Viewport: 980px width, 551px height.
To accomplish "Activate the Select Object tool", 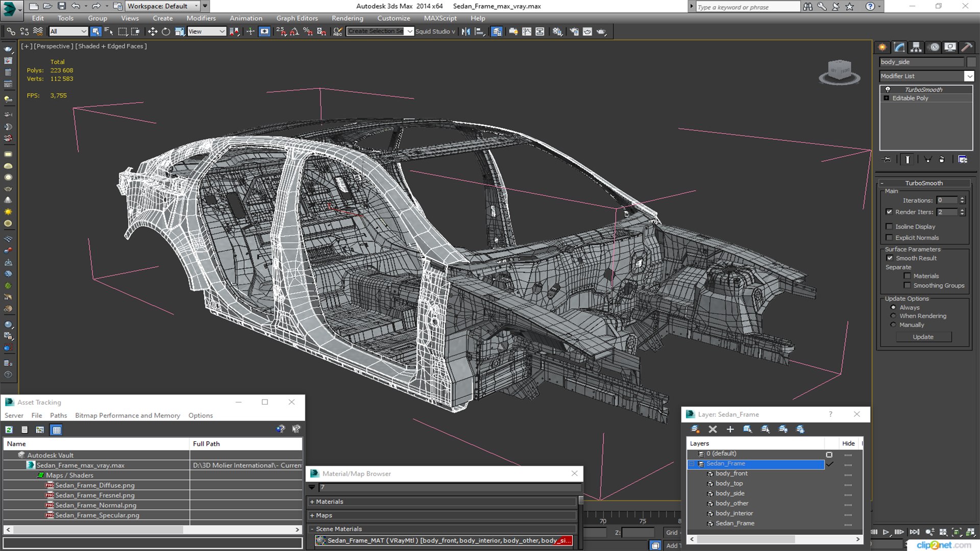I will [x=95, y=32].
